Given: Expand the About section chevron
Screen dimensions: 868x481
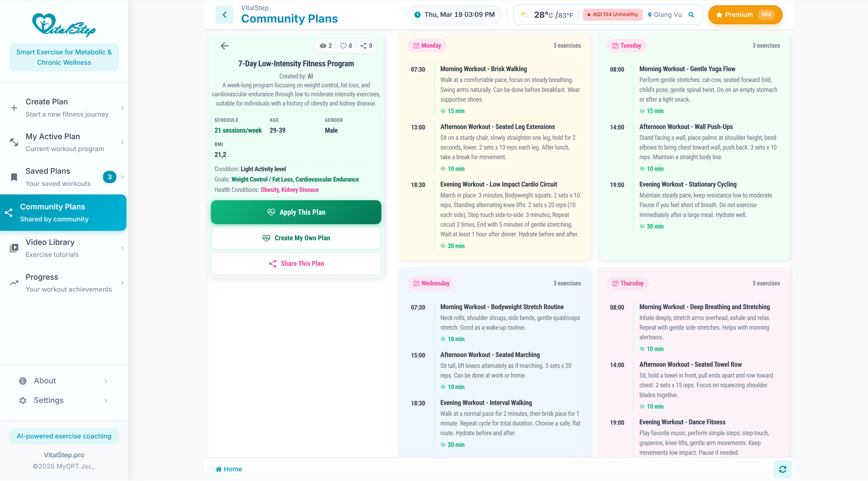Looking at the screenshot, I should click(x=106, y=381).
